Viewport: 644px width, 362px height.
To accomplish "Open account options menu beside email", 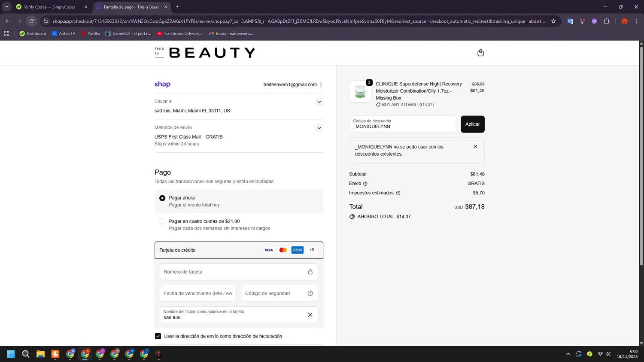I will point(321,84).
